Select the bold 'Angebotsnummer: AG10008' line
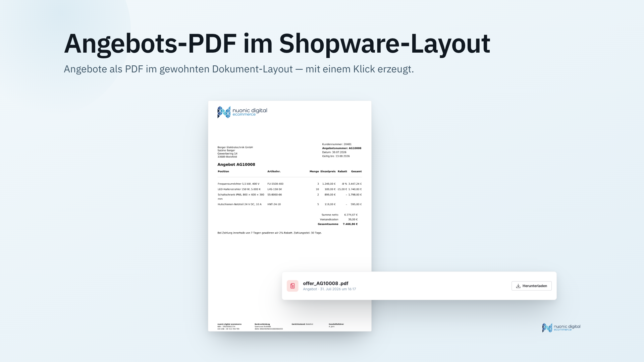The image size is (644, 362). pos(342,148)
